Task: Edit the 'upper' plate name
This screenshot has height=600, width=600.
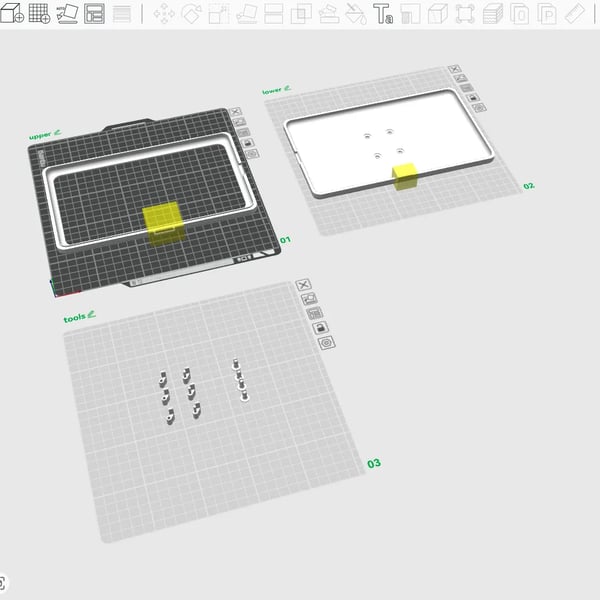Action: click(x=57, y=133)
